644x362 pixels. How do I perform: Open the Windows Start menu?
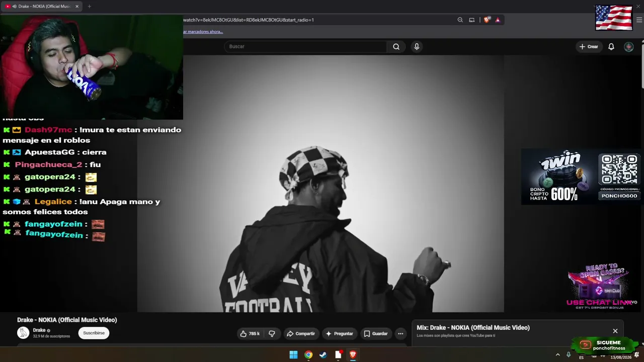(x=293, y=355)
